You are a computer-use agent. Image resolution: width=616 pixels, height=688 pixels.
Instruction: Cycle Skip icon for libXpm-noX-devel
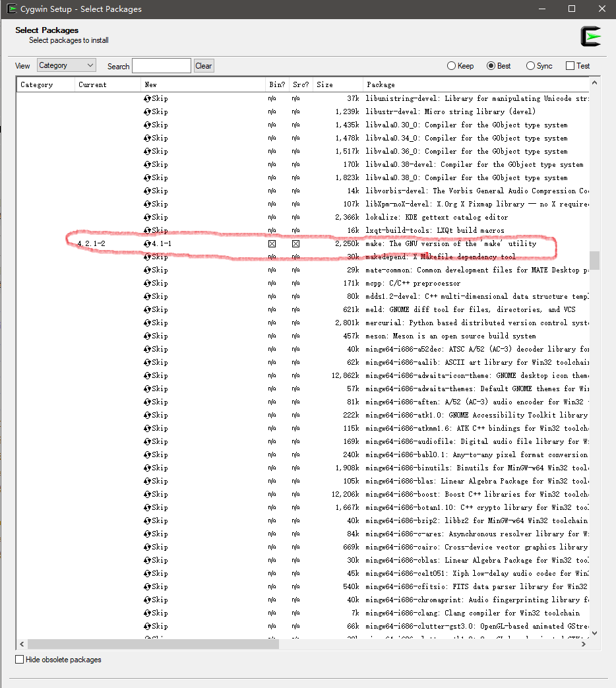pyautogui.click(x=148, y=204)
